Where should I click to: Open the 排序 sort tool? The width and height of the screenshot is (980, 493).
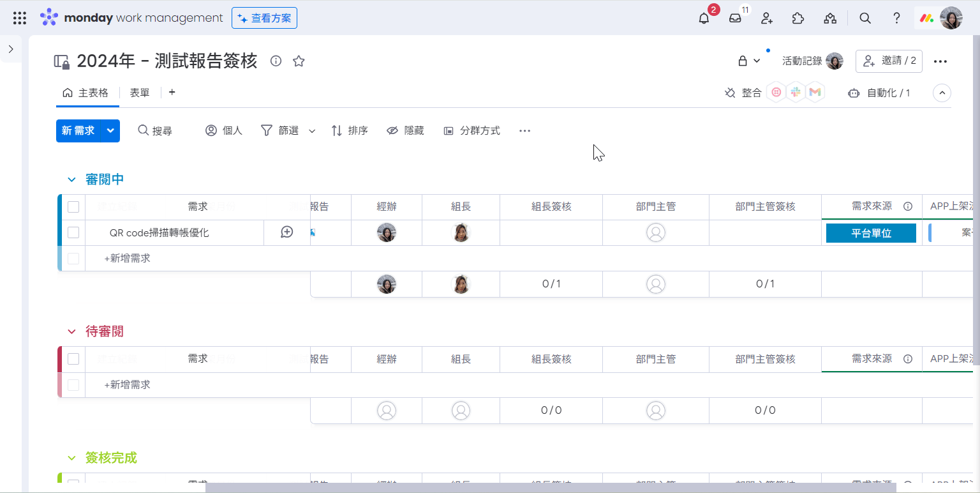click(x=350, y=130)
